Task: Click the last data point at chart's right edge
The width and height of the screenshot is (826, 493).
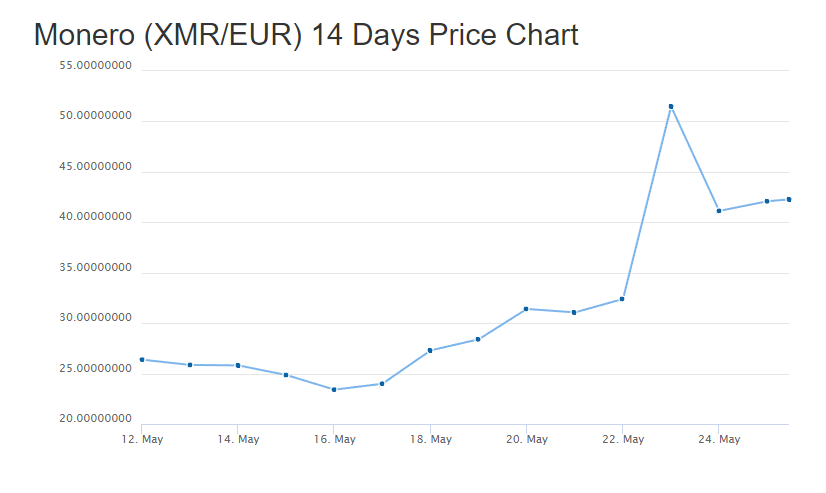Action: tap(789, 200)
